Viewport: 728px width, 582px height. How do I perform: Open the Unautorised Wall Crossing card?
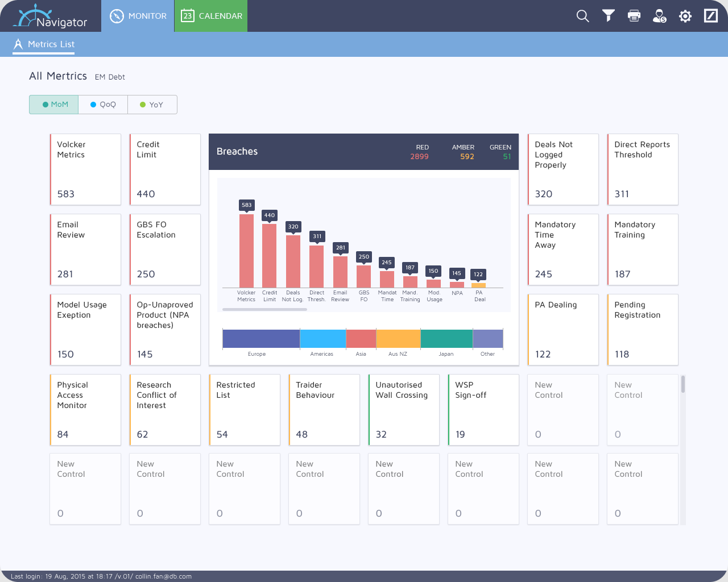(404, 410)
